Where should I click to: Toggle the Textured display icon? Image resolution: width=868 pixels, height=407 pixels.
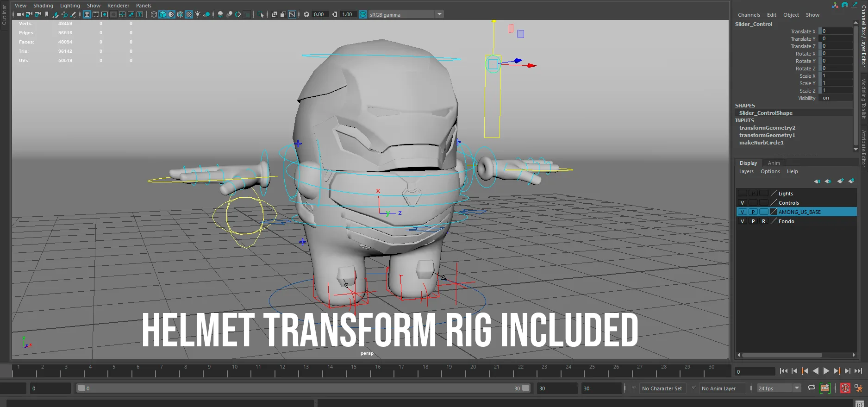pyautogui.click(x=189, y=14)
